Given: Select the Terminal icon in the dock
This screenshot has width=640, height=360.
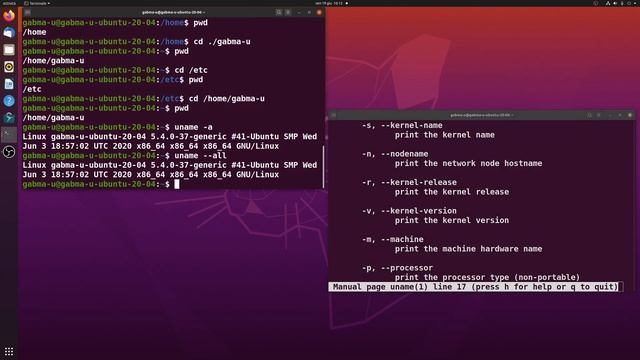Looking at the screenshot, I should tap(9, 135).
